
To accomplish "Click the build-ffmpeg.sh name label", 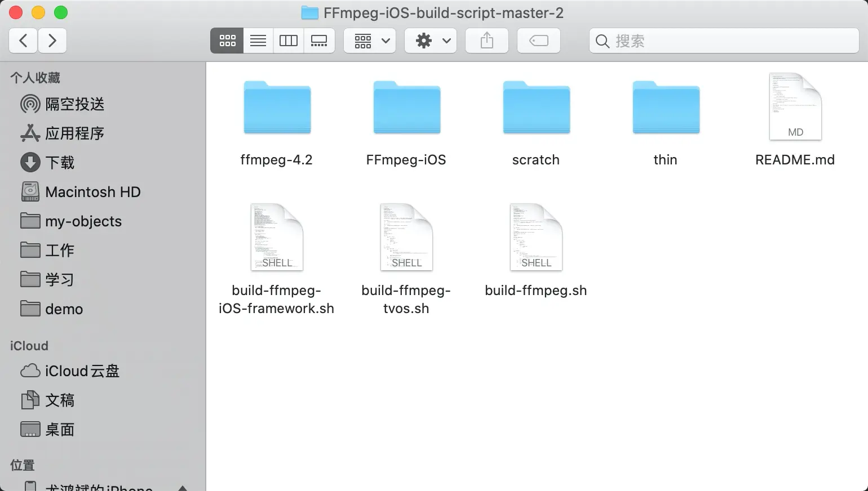I will (536, 291).
